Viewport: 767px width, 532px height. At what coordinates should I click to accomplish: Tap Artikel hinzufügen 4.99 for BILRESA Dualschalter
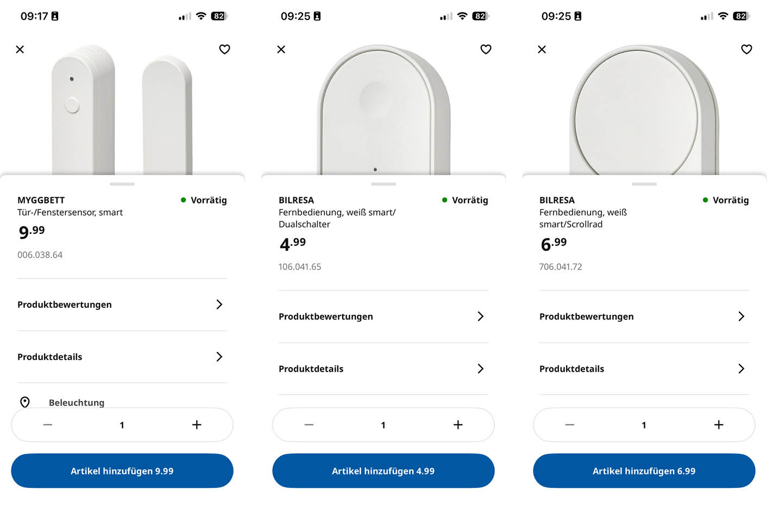coord(383,471)
